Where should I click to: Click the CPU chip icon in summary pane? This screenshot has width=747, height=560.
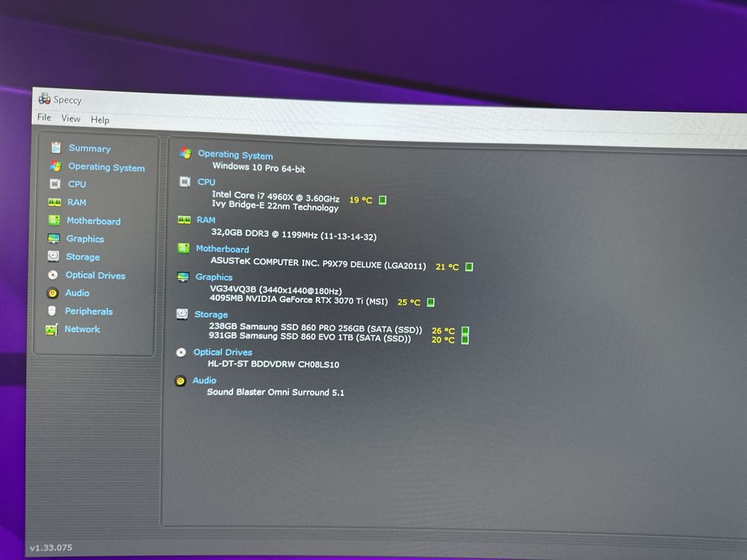[x=185, y=181]
